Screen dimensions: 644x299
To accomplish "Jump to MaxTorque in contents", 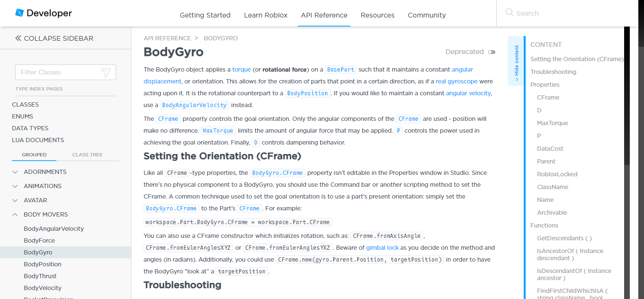I will click(x=552, y=123).
